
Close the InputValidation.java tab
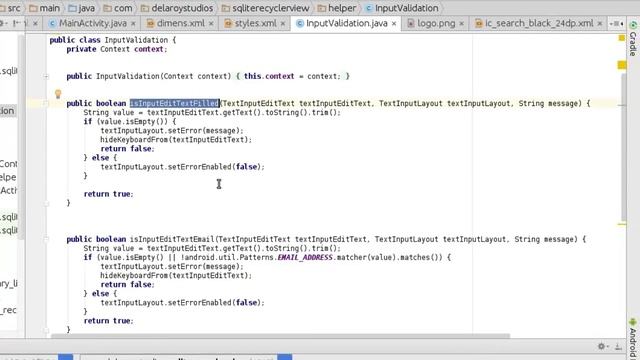coord(394,24)
